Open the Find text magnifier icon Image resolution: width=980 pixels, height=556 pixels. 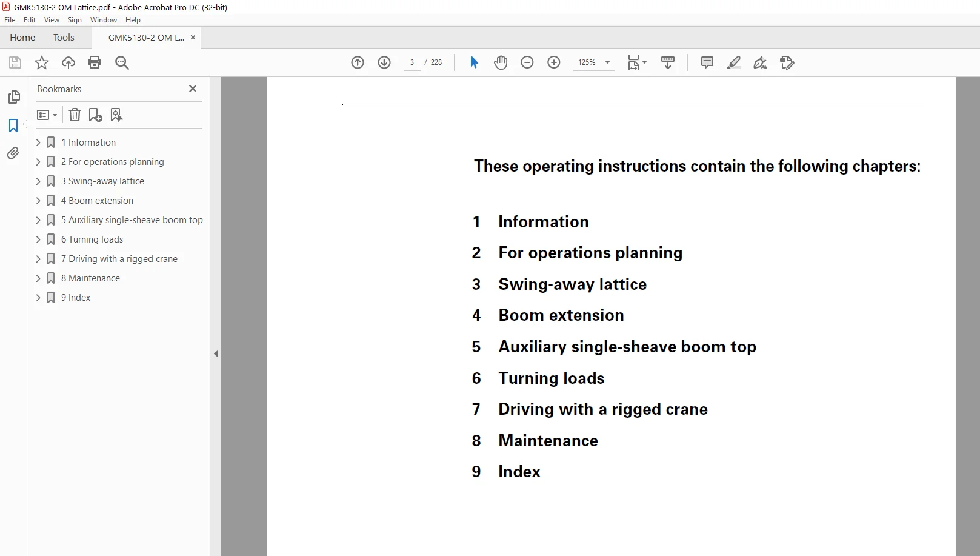122,62
